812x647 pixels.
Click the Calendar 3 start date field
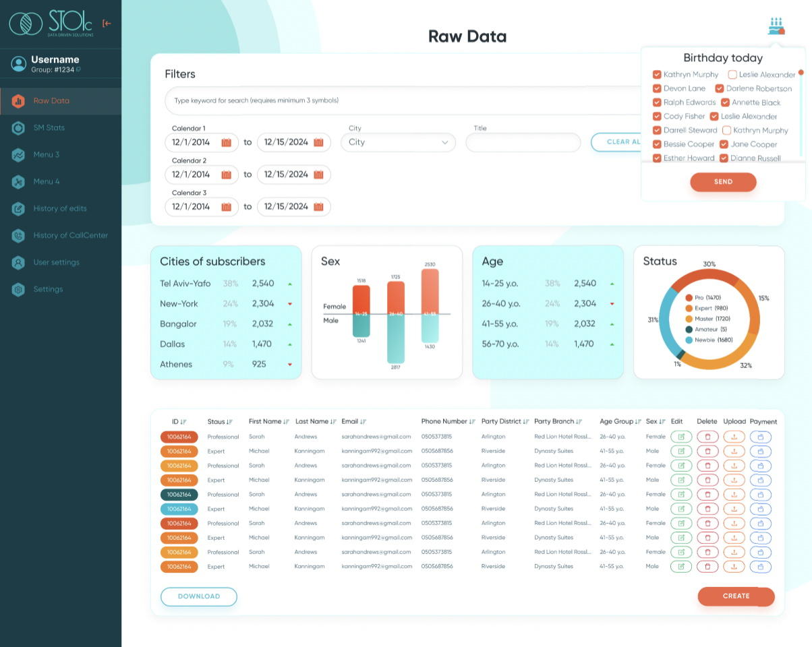pyautogui.click(x=202, y=207)
